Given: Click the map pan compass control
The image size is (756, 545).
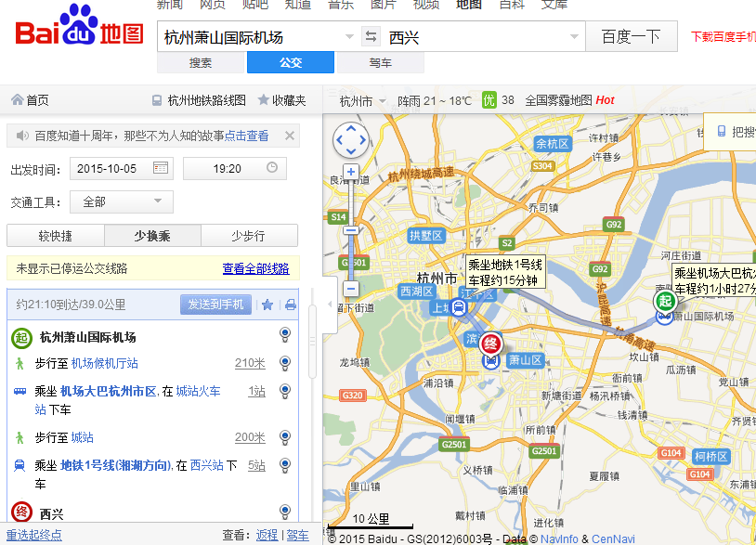Looking at the screenshot, I should 351,140.
